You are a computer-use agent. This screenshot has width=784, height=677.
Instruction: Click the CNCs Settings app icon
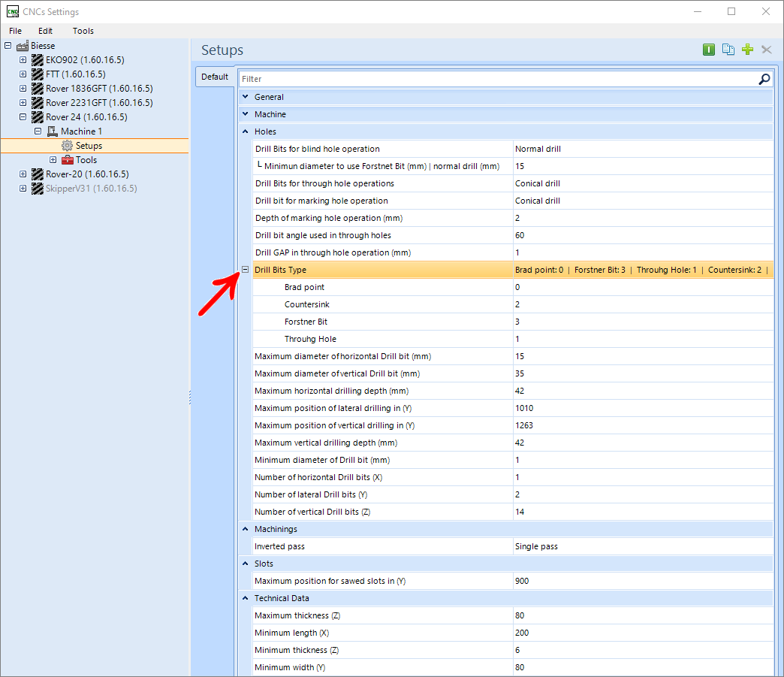pyautogui.click(x=13, y=11)
